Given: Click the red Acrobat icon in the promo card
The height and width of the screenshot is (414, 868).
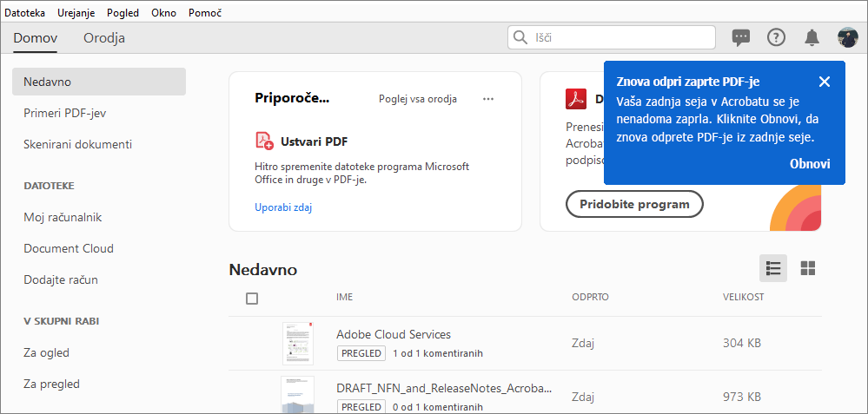Looking at the screenshot, I should pyautogui.click(x=576, y=99).
